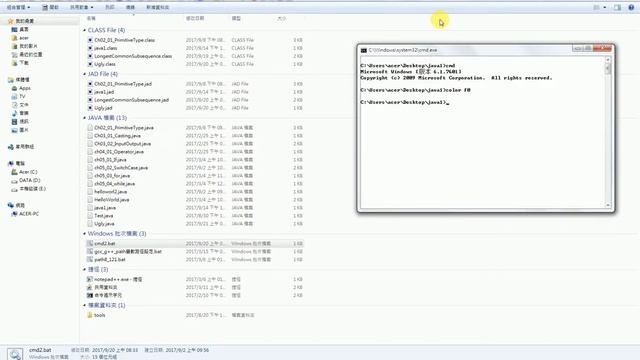Click the Homegroup (家用群組) icon

(x=11, y=147)
